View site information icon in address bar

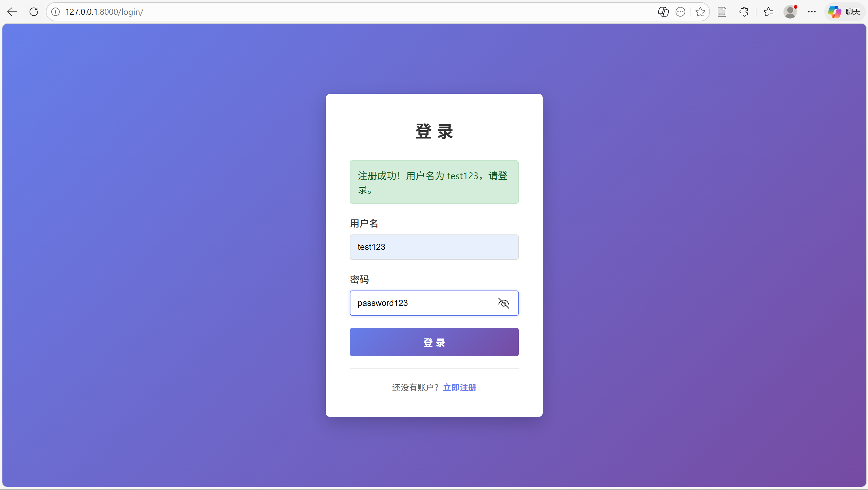55,12
